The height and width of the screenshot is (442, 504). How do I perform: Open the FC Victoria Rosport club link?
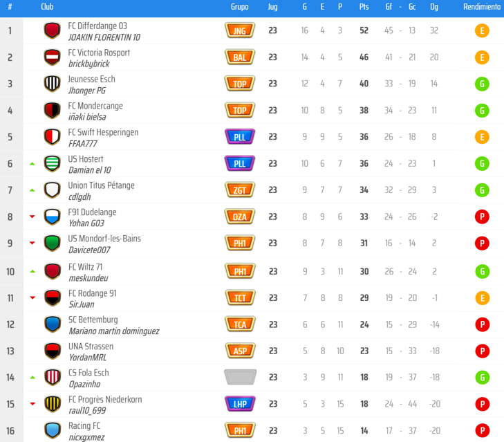pyautogui.click(x=99, y=53)
